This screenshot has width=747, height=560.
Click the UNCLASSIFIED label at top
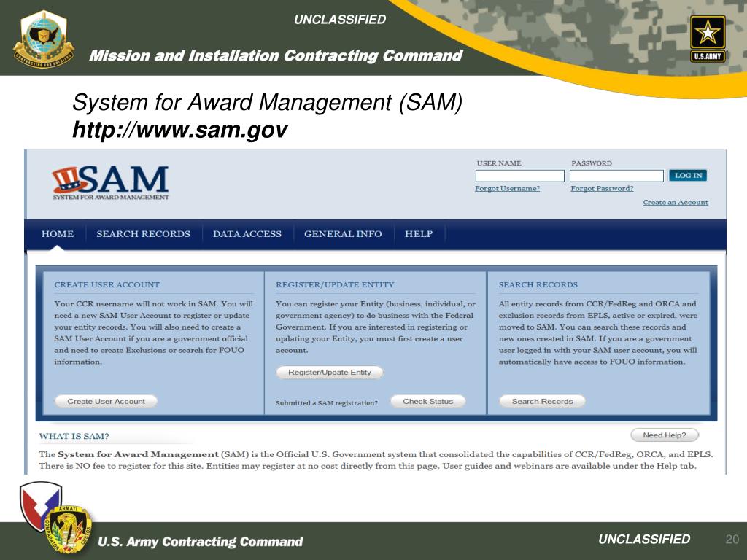tap(340, 20)
